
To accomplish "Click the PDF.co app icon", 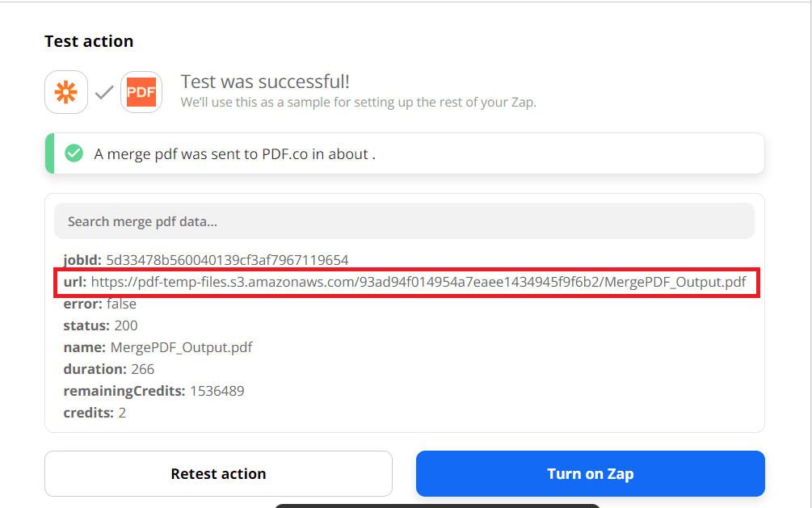I will [141, 91].
